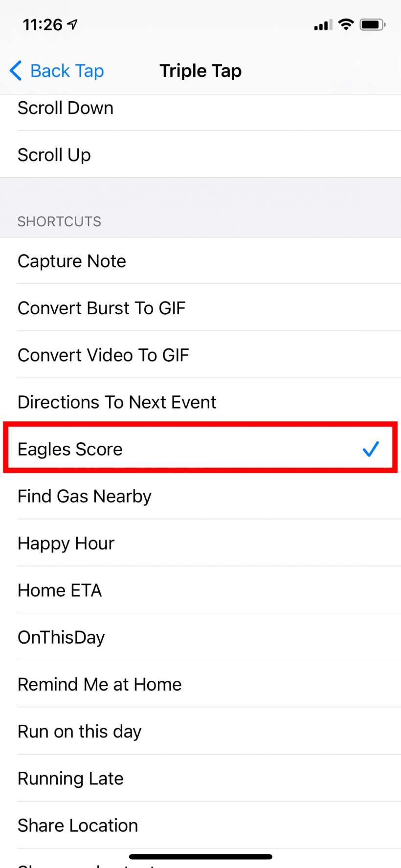This screenshot has height=868, width=401.
Task: Tap the location arrow beside the time
Action: (x=73, y=24)
